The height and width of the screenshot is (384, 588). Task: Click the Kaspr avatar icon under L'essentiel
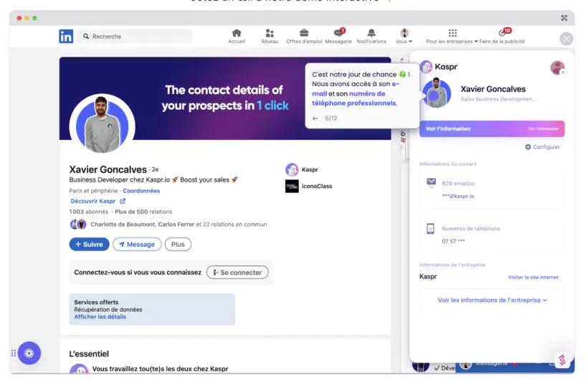(79, 369)
